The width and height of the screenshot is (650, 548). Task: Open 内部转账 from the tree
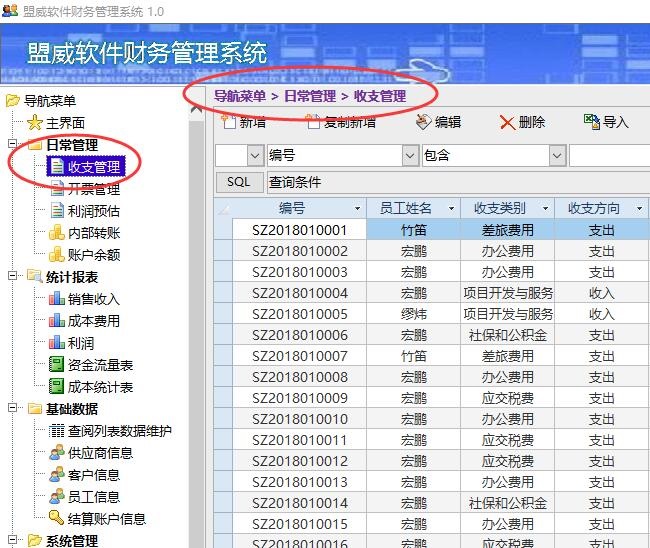point(94,233)
